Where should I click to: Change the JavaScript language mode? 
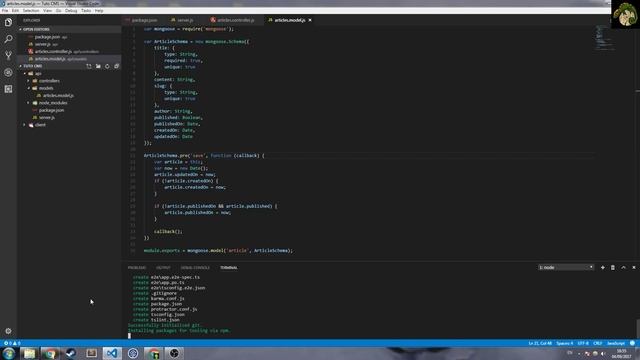pos(616,343)
